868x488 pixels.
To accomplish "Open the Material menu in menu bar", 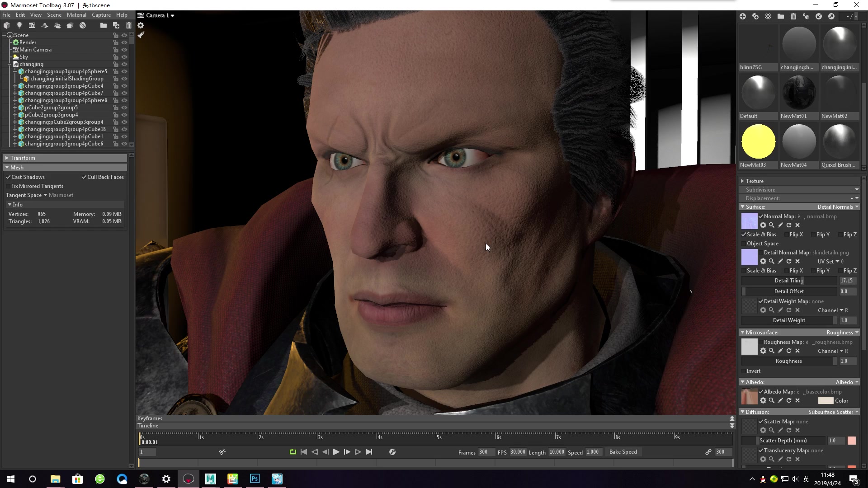I will coord(77,15).
